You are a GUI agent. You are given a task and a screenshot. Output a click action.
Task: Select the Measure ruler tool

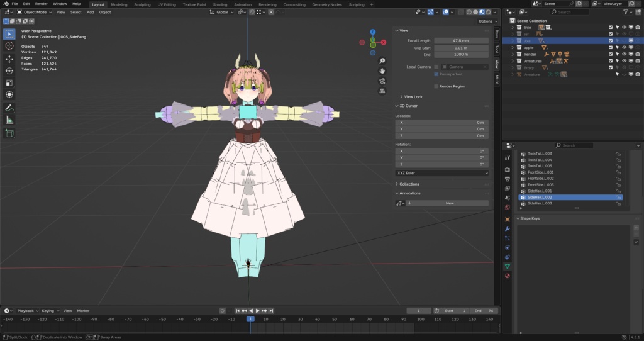(9, 120)
